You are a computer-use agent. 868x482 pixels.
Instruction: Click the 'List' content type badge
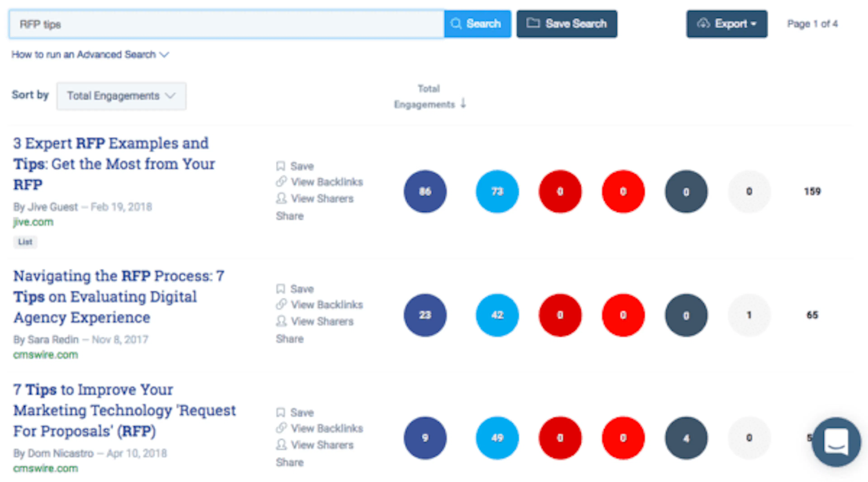25,242
